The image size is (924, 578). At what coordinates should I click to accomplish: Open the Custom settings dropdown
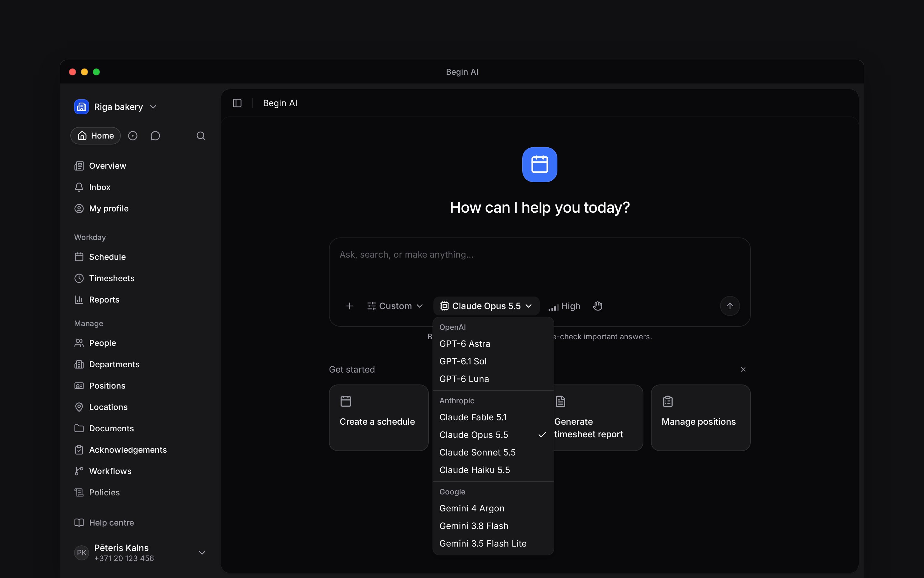[x=395, y=306]
